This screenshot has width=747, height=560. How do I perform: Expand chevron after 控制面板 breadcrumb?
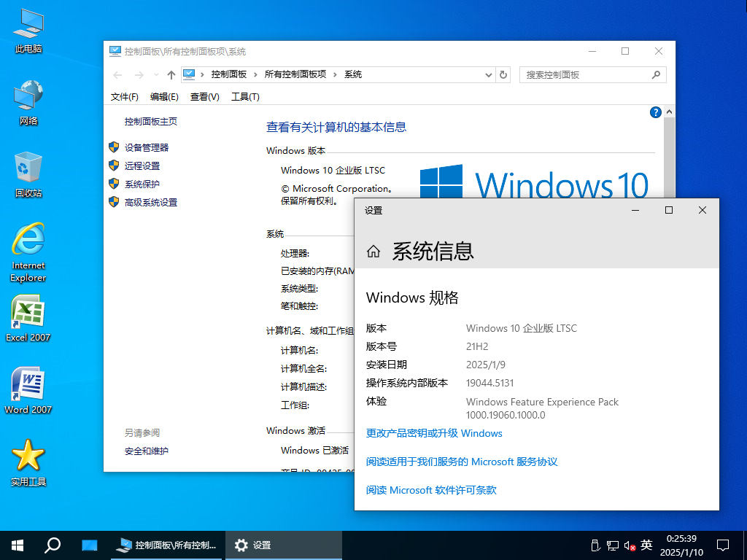pyautogui.click(x=255, y=75)
